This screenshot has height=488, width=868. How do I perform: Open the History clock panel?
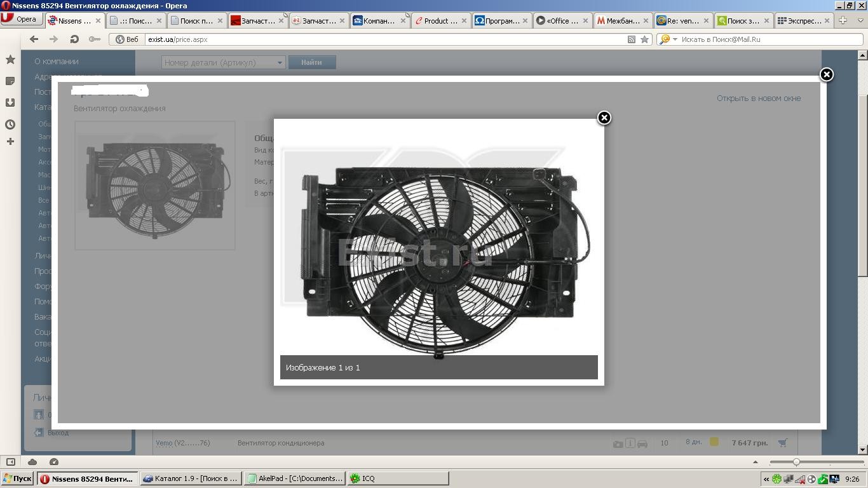10,125
